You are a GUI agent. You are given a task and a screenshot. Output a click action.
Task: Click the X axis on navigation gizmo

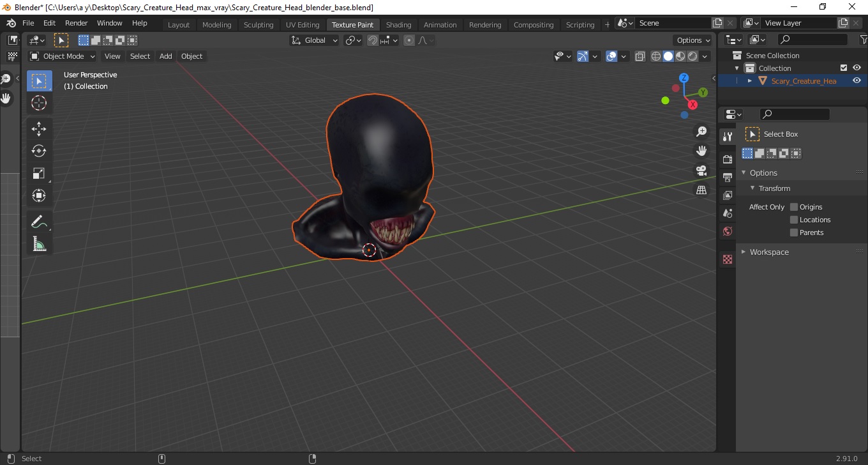tap(692, 105)
